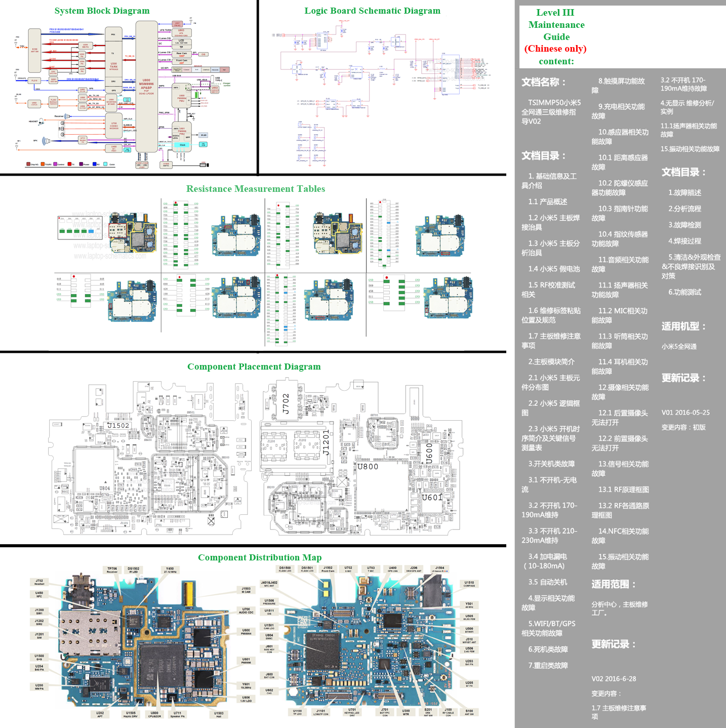726x728 pixels.
Task: Open entry 1.1 产品概述
Action: tap(548, 201)
